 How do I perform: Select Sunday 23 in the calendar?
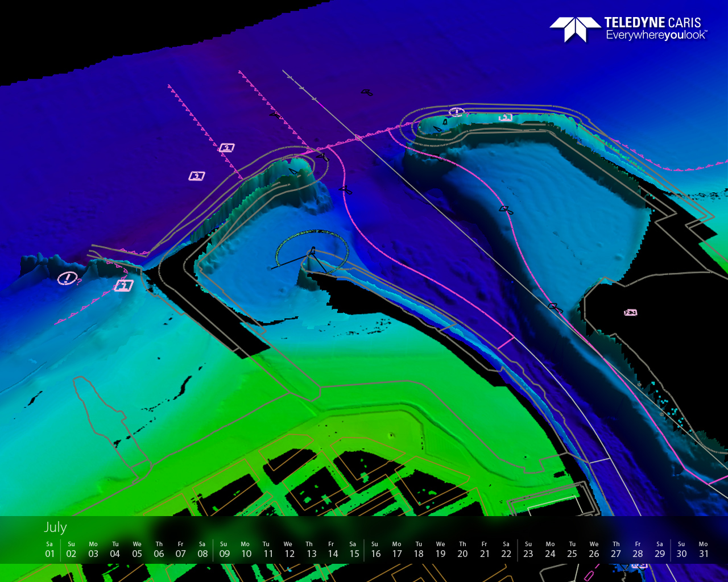tap(528, 550)
